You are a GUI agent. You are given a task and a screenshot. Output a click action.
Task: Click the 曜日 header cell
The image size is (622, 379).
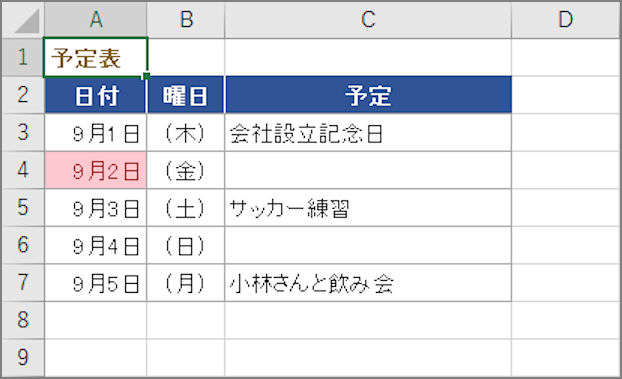[x=186, y=95]
